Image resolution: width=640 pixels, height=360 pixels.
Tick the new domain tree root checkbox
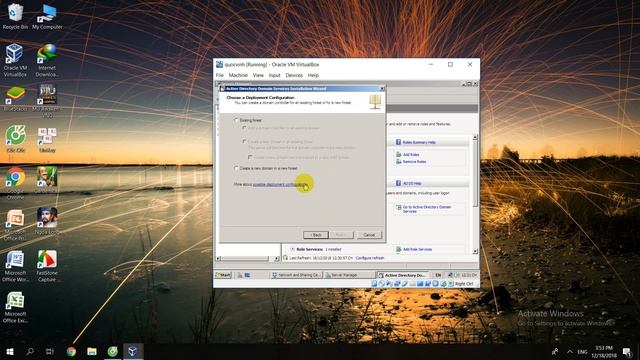click(250, 157)
